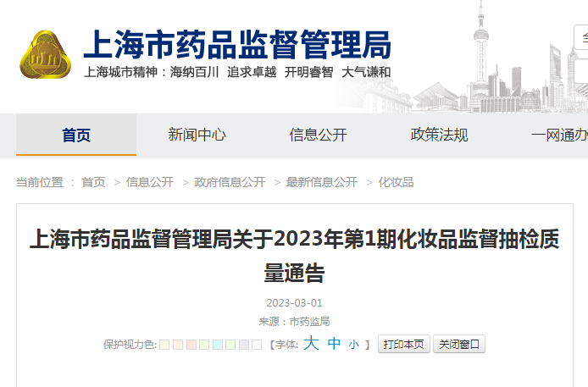Go to the 信息公开 navigation tab
Image resolution: width=588 pixels, height=387 pixels.
click(x=318, y=135)
